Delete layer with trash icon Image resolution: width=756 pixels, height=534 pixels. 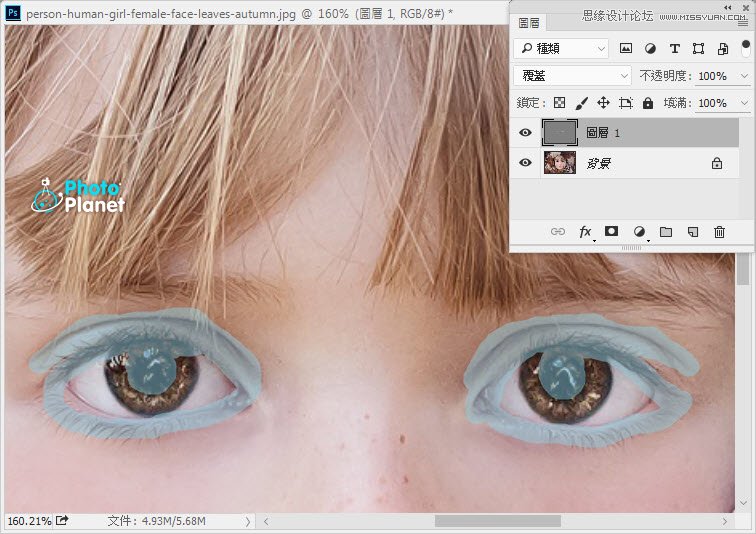tap(719, 232)
